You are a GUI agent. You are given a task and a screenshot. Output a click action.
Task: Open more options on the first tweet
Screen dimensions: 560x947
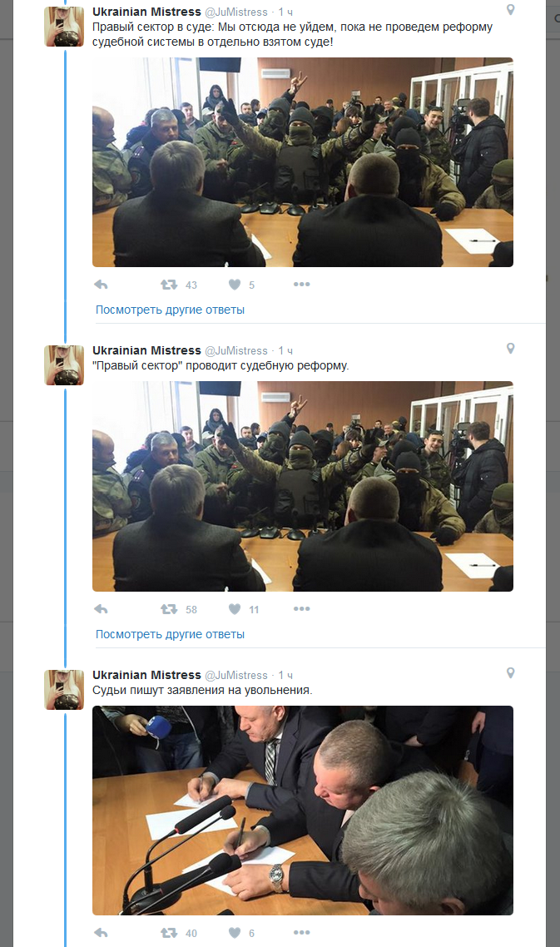[301, 285]
